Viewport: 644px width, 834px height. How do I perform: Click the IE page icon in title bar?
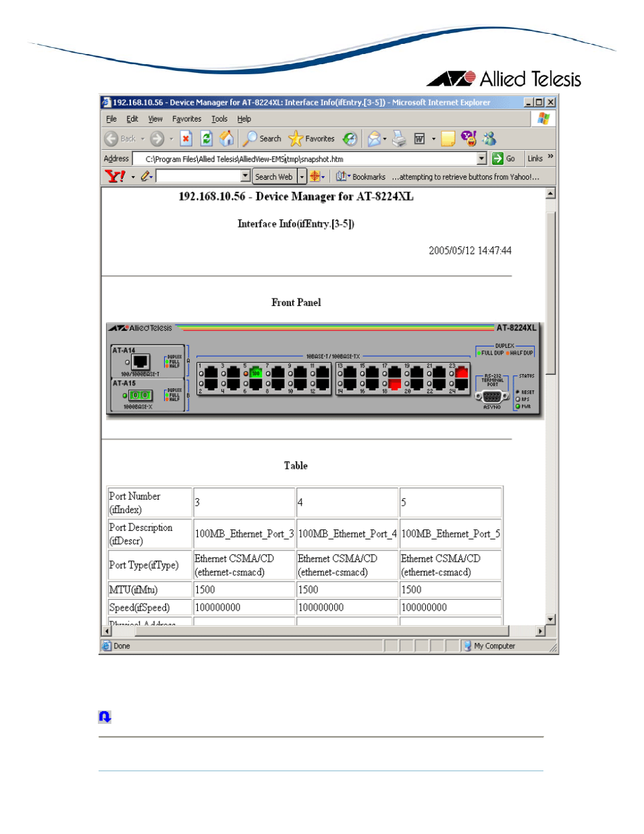tap(106, 102)
